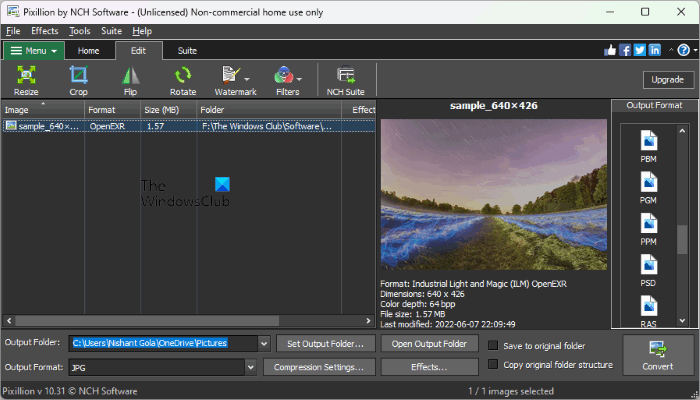Expand the Filters dropdown arrow
Screen dimensions: 700x400
[x=299, y=79]
